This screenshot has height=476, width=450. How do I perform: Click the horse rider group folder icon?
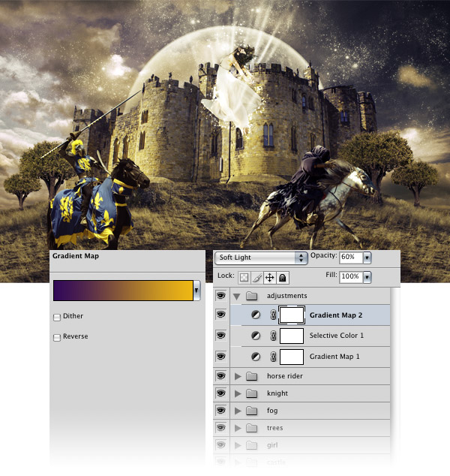(252, 376)
